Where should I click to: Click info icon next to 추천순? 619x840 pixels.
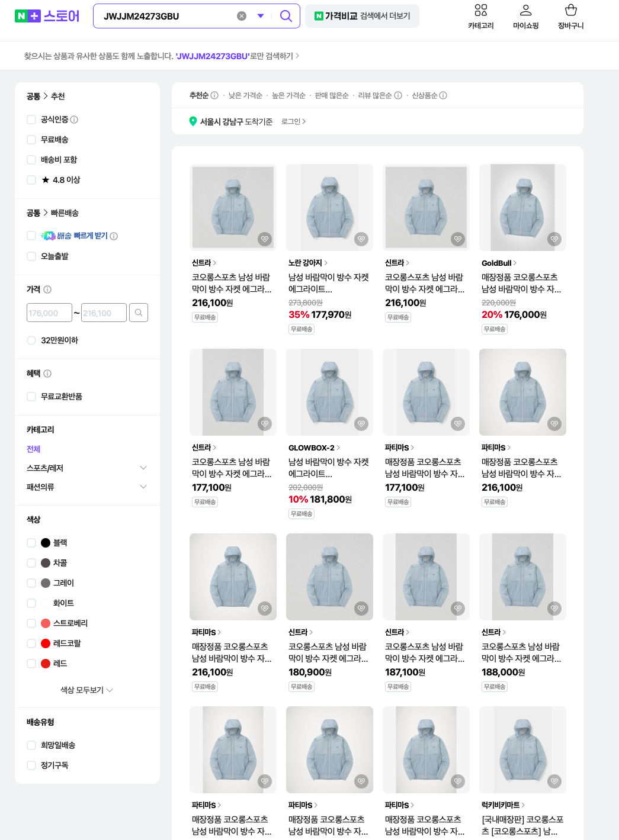point(214,95)
